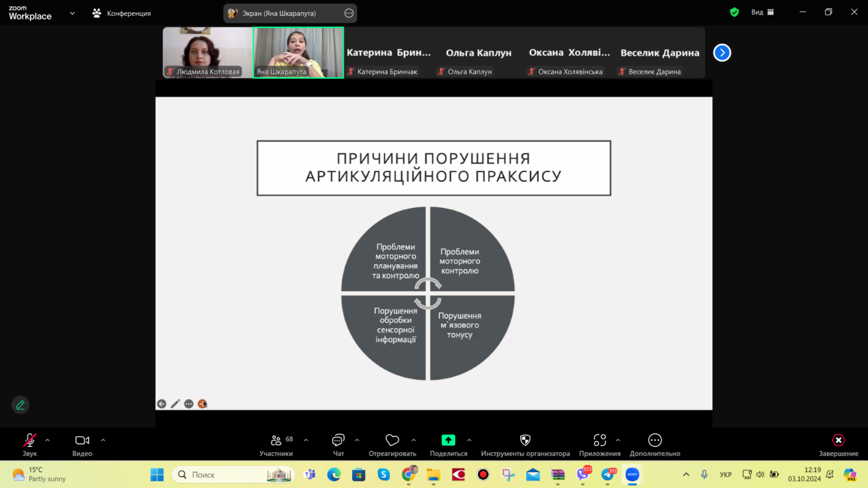Image resolution: width=868 pixels, height=488 pixels.
Task: Expand video options arrow beside Видео
Action: coord(103,440)
